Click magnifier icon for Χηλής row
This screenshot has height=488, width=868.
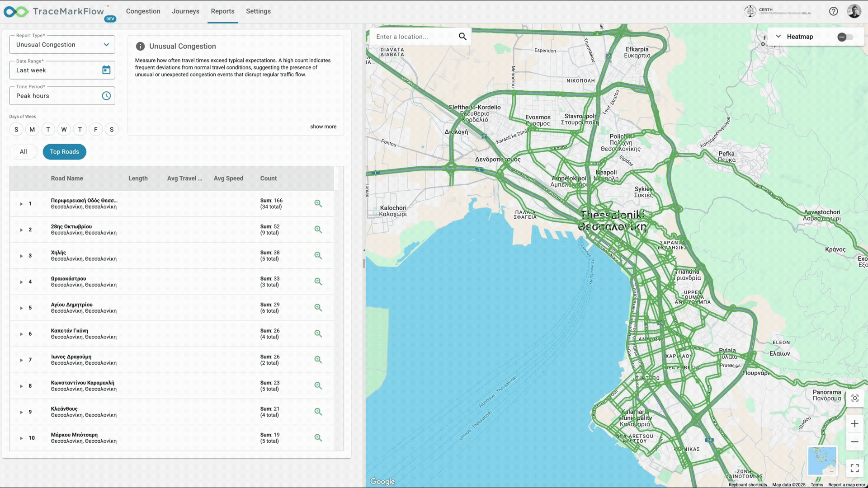point(318,256)
